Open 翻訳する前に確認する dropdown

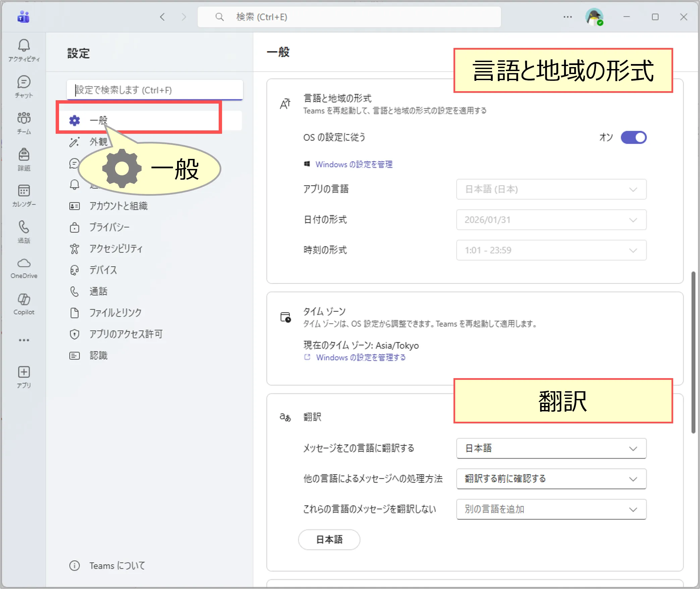(551, 479)
